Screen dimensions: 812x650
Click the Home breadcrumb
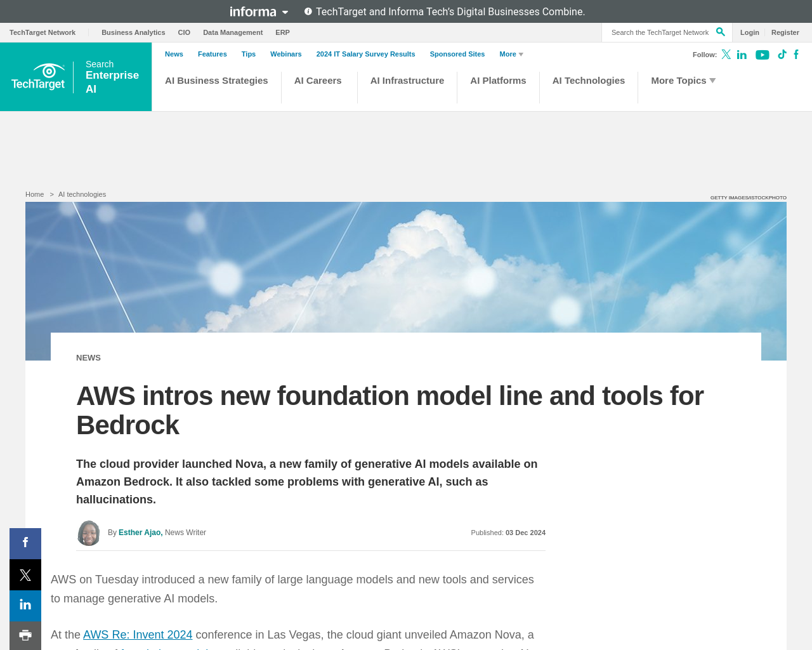pyautogui.click(x=35, y=194)
